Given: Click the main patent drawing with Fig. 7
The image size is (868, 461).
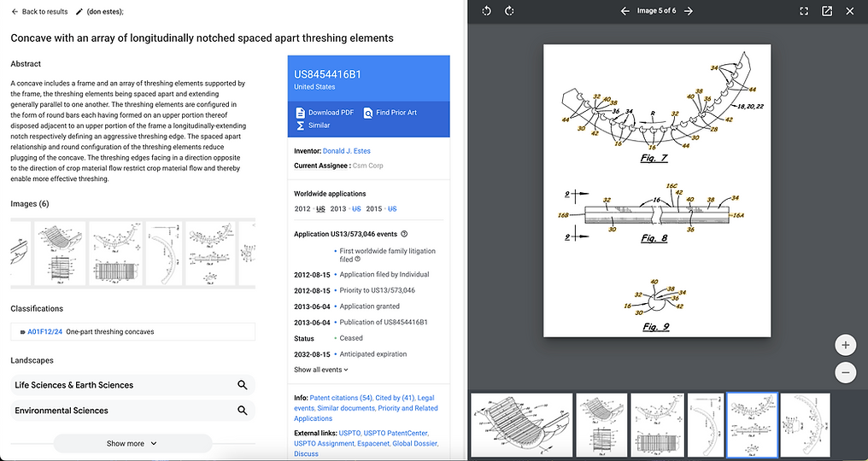Looking at the screenshot, I should (x=657, y=190).
